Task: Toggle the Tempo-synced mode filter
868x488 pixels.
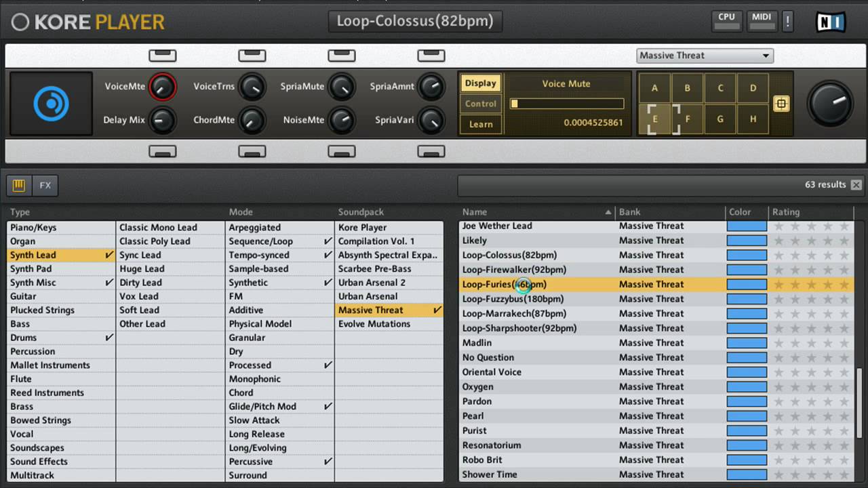Action: click(x=280, y=256)
